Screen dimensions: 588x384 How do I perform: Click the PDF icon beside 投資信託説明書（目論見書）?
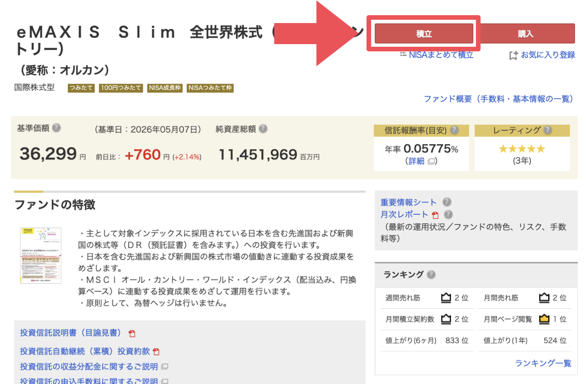tap(132, 334)
